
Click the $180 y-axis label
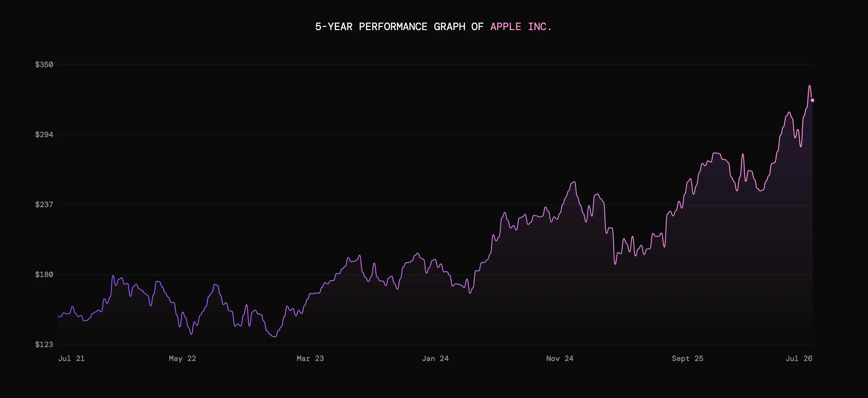coord(44,274)
